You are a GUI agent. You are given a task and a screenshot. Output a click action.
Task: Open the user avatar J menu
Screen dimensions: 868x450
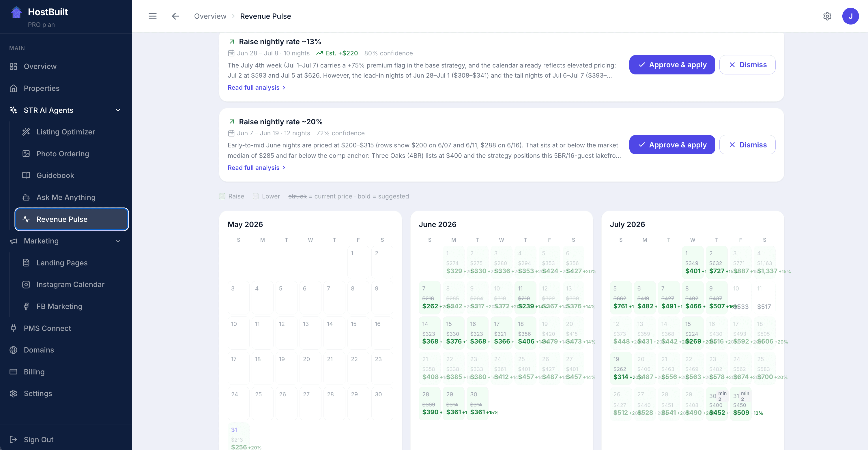click(x=850, y=16)
